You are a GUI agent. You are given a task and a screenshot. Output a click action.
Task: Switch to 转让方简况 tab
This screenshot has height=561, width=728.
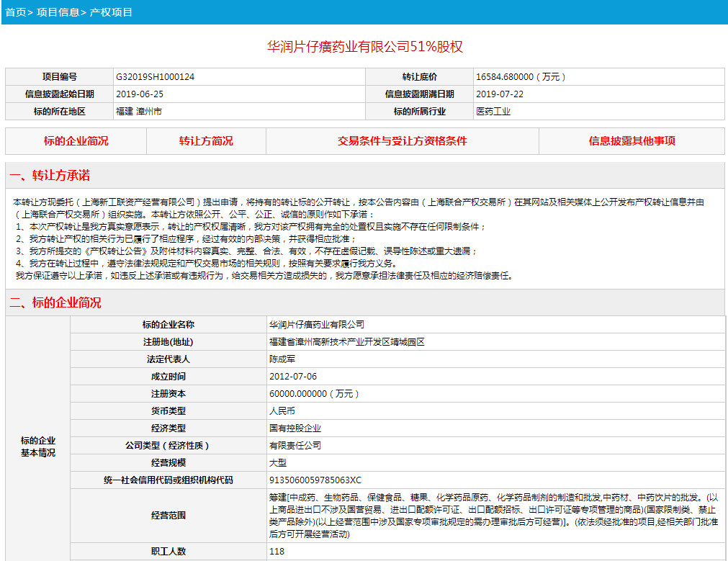[x=206, y=141]
